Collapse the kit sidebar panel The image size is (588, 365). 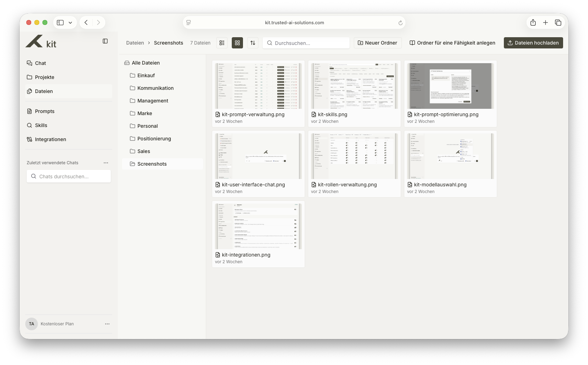pyautogui.click(x=105, y=41)
